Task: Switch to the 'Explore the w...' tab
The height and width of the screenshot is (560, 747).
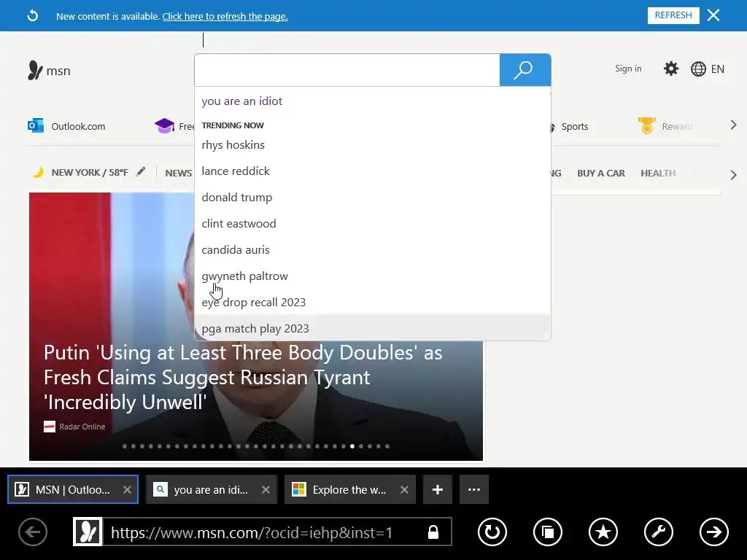Action: [x=349, y=489]
